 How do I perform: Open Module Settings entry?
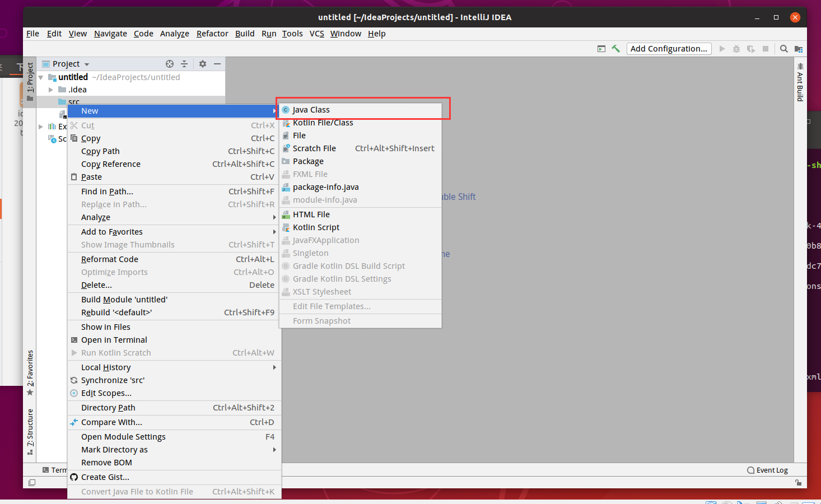(x=174, y=437)
